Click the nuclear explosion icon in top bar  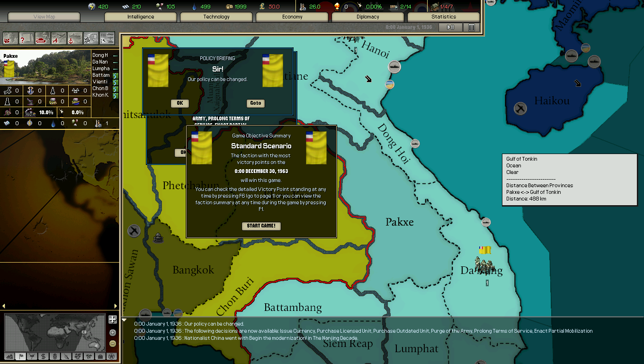click(337, 7)
